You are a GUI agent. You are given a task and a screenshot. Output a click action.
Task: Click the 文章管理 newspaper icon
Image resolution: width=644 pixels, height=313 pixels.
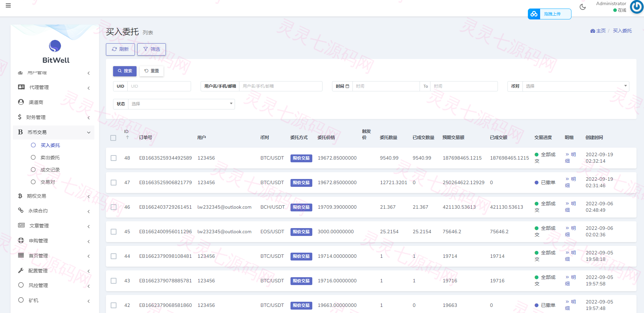coord(21,225)
